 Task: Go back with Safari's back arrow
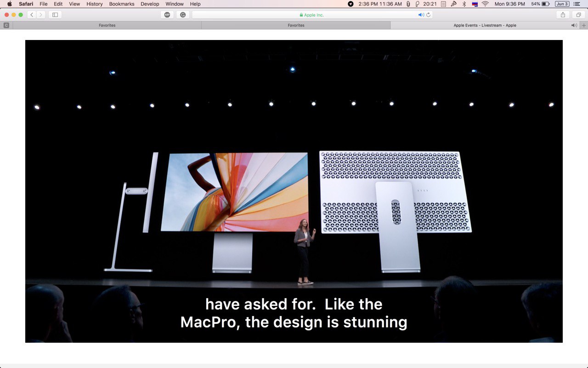(x=32, y=15)
